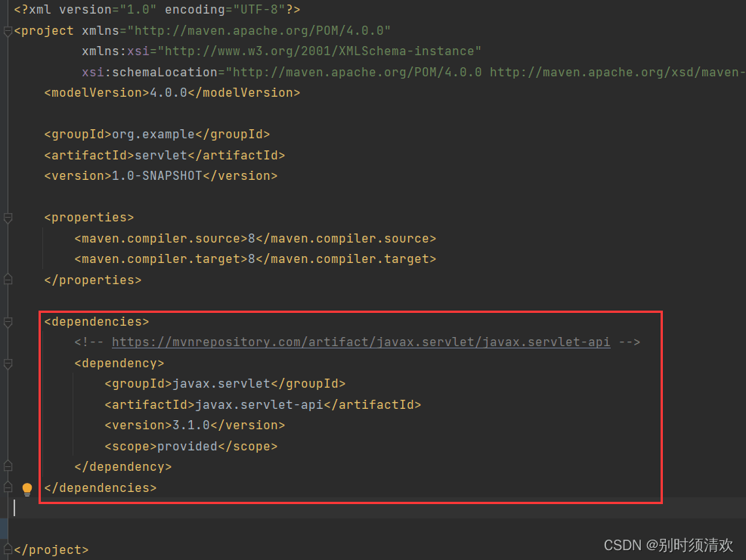Fold the dependencies block at its opening tag
The width and height of the screenshot is (746, 560).
(x=8, y=322)
